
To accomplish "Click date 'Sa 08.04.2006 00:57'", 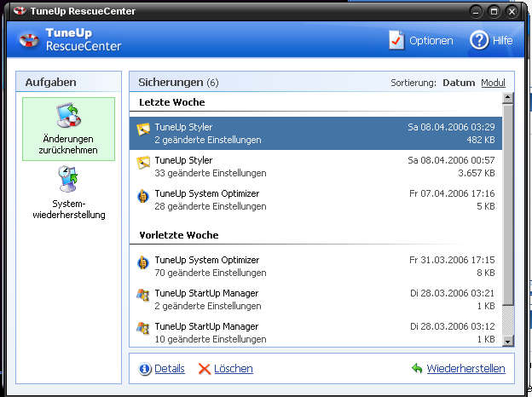I will pyautogui.click(x=451, y=160).
